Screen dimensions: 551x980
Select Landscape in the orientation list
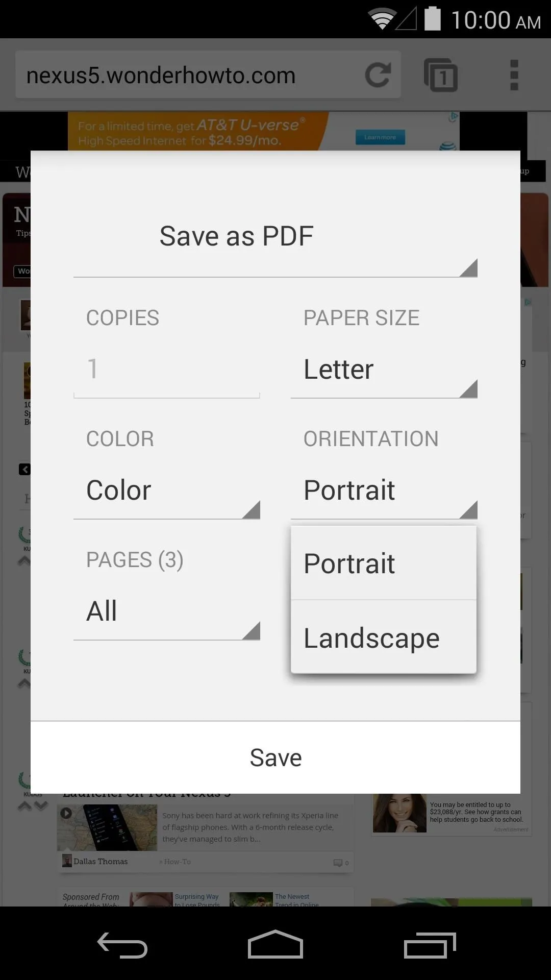[x=384, y=637]
